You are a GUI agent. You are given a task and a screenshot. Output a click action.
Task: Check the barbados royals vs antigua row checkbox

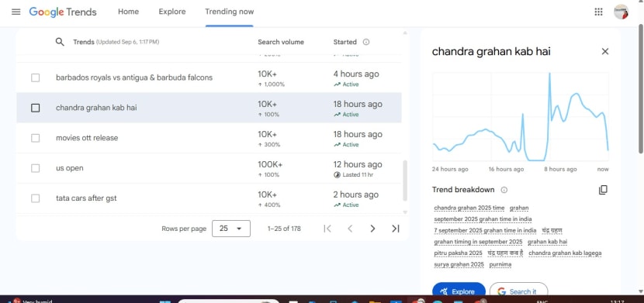pyautogui.click(x=36, y=77)
